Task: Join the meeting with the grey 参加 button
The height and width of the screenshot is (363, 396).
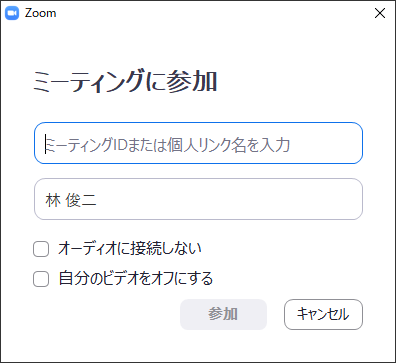Action: pyautogui.click(x=223, y=314)
